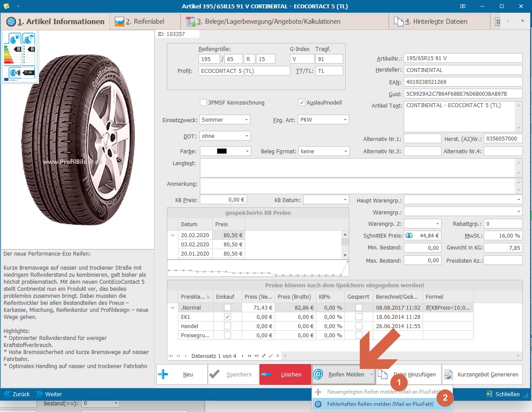The height and width of the screenshot is (412, 532).
Task: Tick Gesperrt checkbox in .Normal row
Action: 359,307
